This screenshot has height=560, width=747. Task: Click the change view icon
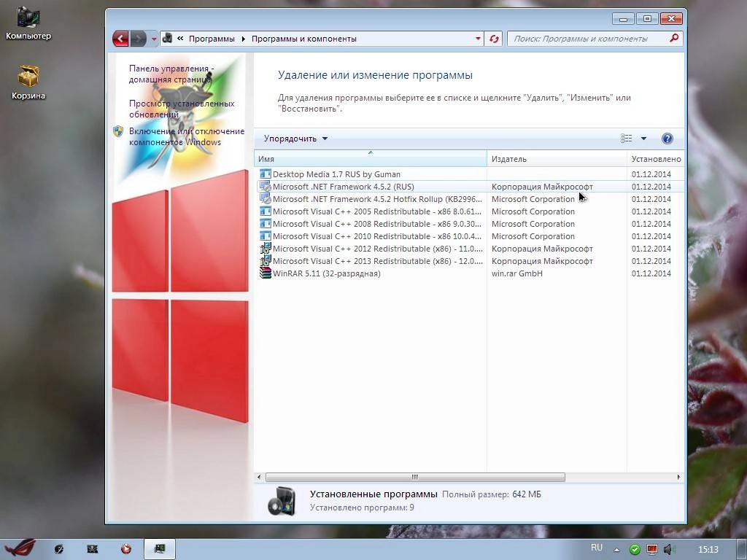point(626,139)
